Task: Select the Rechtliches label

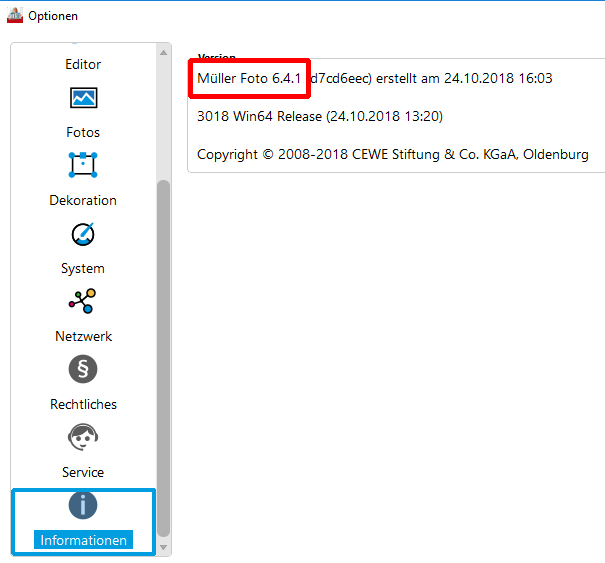Action: point(83,404)
